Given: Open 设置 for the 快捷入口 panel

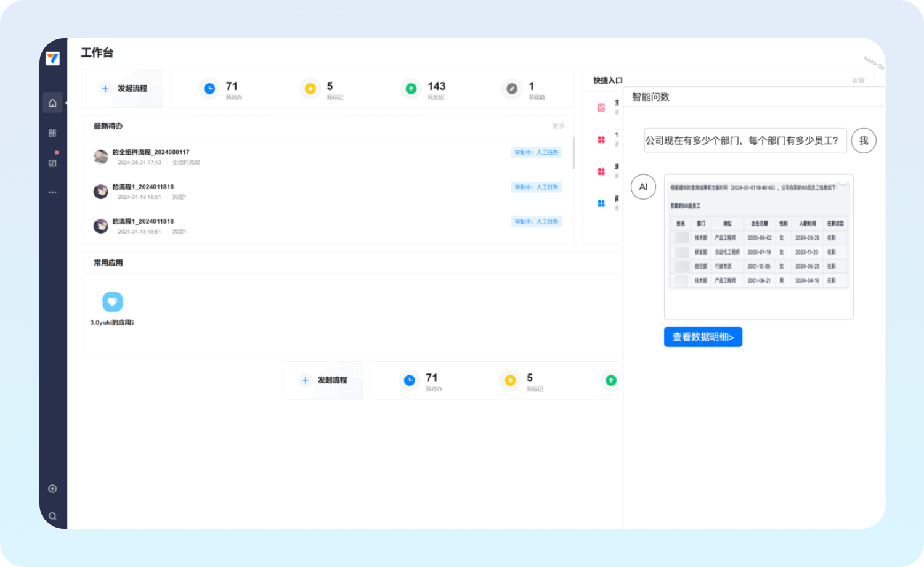Looking at the screenshot, I should [858, 81].
